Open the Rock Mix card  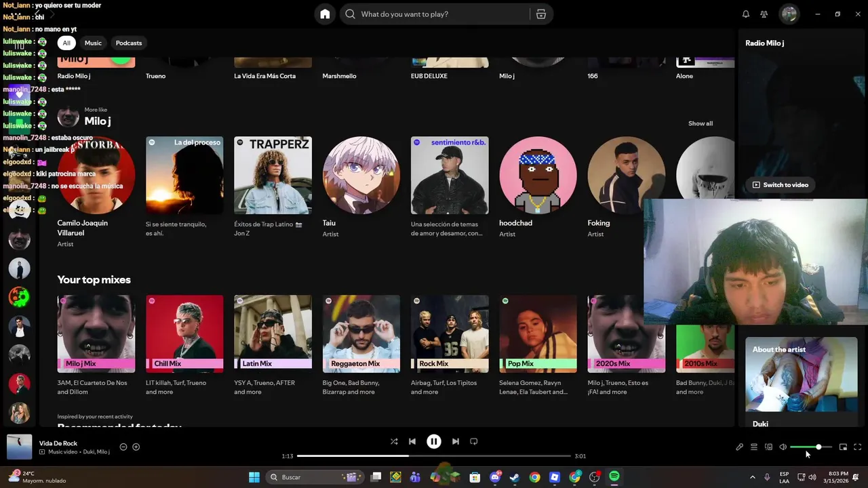tap(450, 346)
